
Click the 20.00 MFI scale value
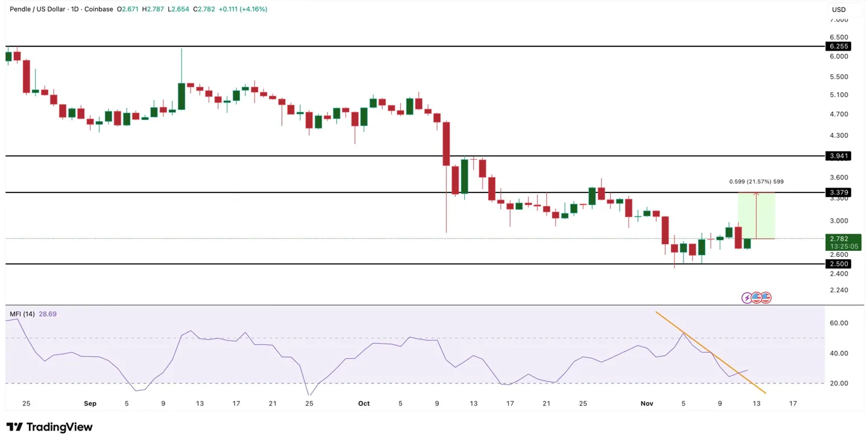839,384
